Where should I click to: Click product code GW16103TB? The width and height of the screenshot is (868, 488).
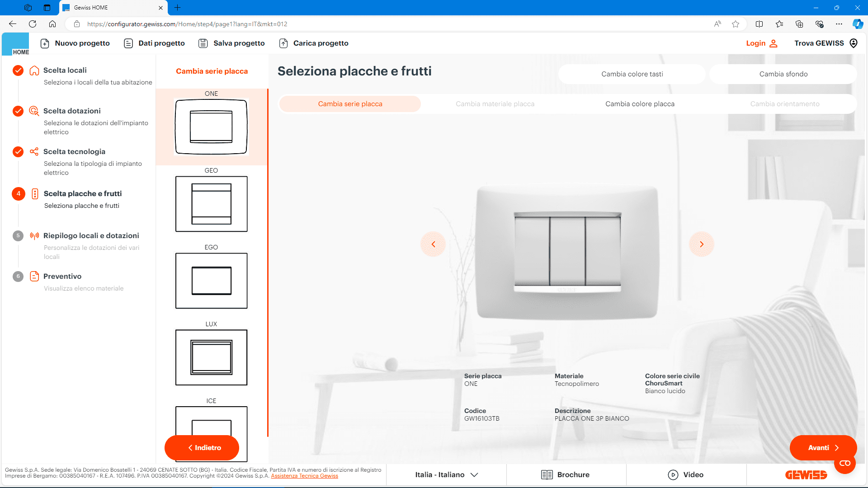481,418
